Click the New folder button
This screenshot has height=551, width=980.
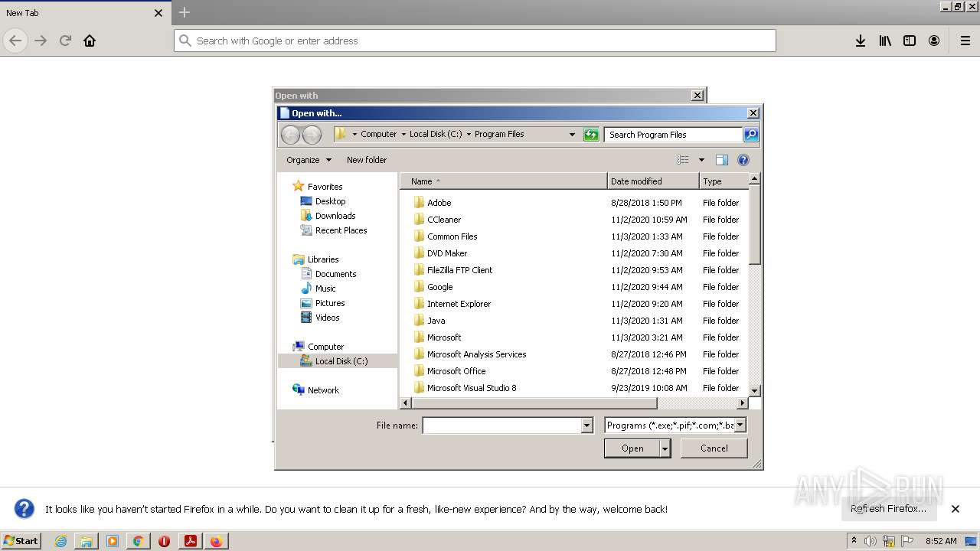coord(367,160)
